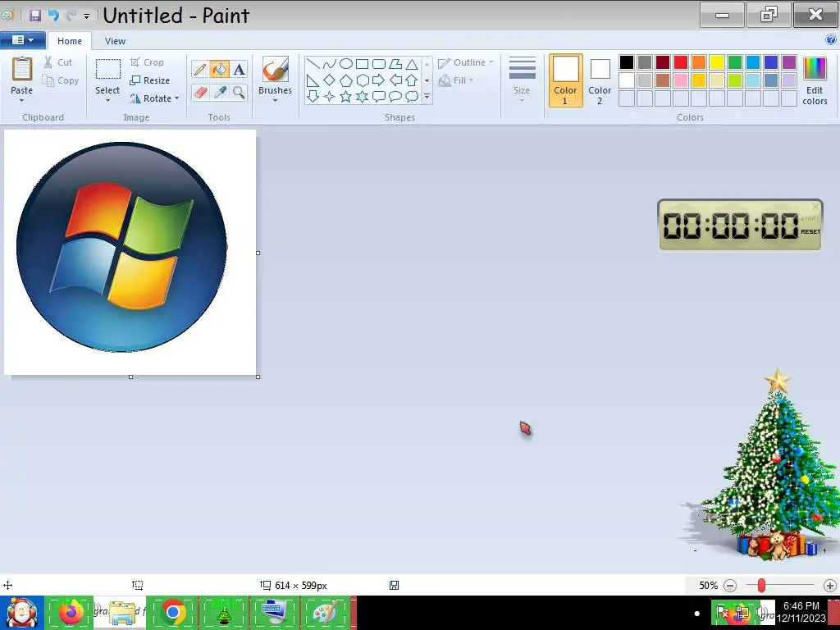Choose the Polygon shape
Viewport: 840px width, 630px height.
(395, 64)
